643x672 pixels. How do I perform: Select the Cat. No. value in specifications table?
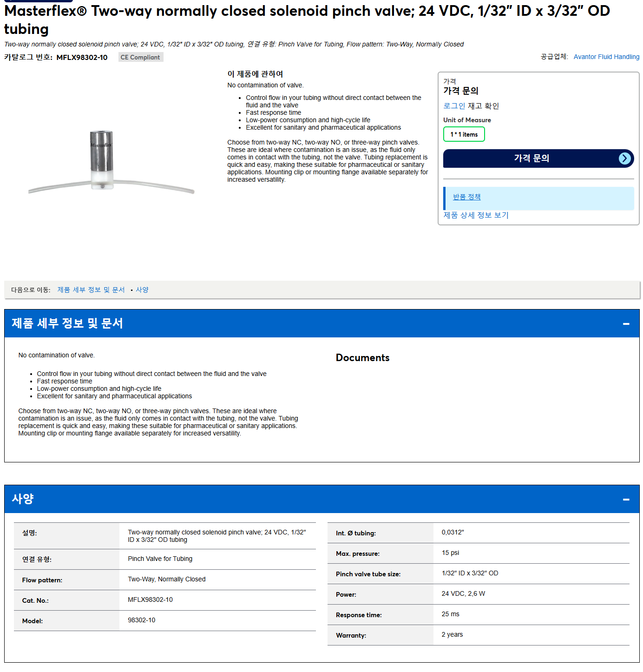click(150, 600)
